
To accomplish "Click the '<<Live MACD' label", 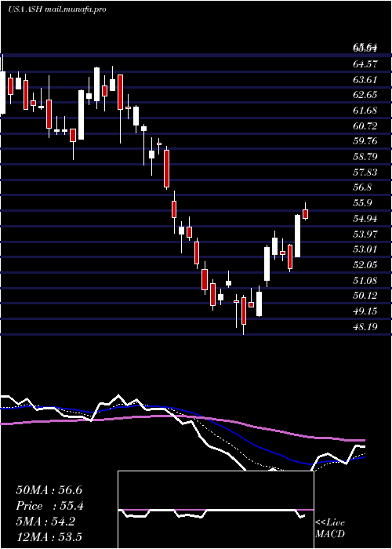I will coord(330,528).
